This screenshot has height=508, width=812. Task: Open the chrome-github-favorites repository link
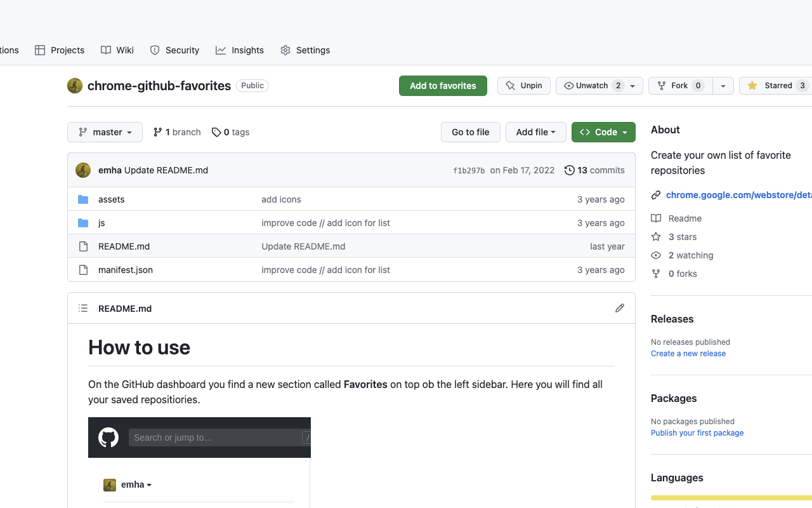click(x=159, y=86)
